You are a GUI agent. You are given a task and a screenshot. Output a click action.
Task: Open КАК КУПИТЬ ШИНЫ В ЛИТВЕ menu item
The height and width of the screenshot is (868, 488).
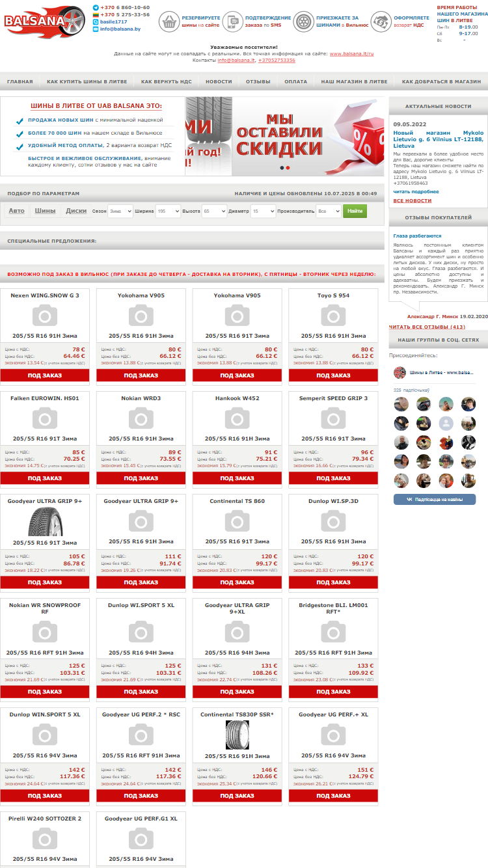[87, 81]
